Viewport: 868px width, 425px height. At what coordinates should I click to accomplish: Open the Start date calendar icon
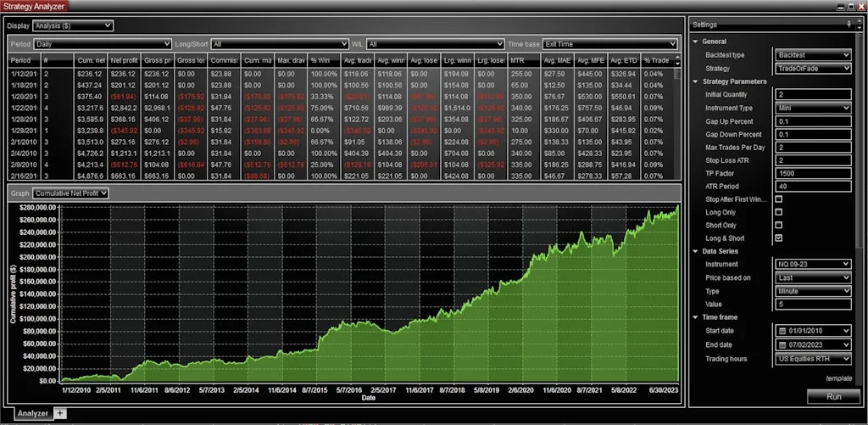pyautogui.click(x=782, y=331)
